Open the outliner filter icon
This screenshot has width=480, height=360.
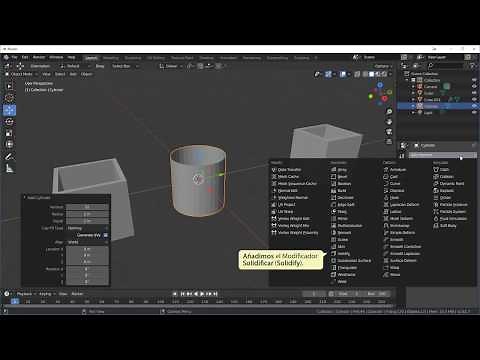tap(472, 66)
